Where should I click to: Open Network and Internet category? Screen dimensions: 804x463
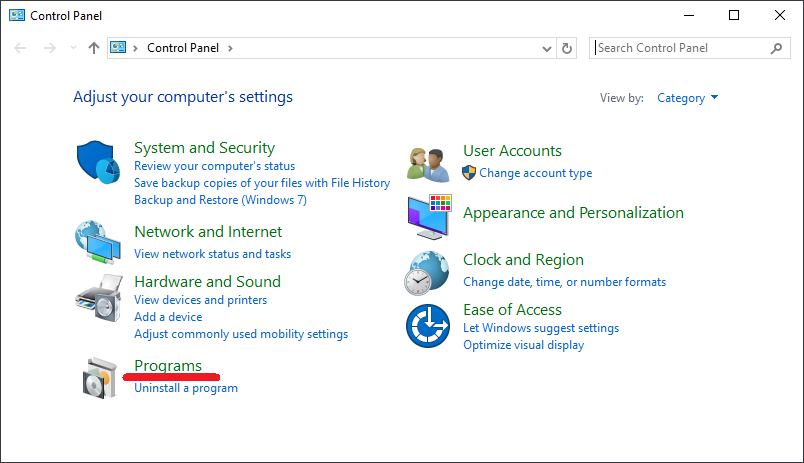point(208,232)
